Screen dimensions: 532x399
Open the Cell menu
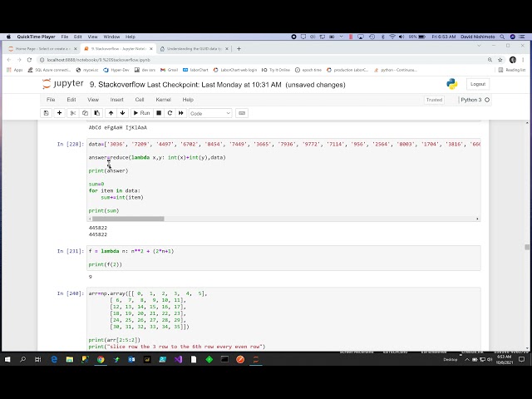coord(140,100)
